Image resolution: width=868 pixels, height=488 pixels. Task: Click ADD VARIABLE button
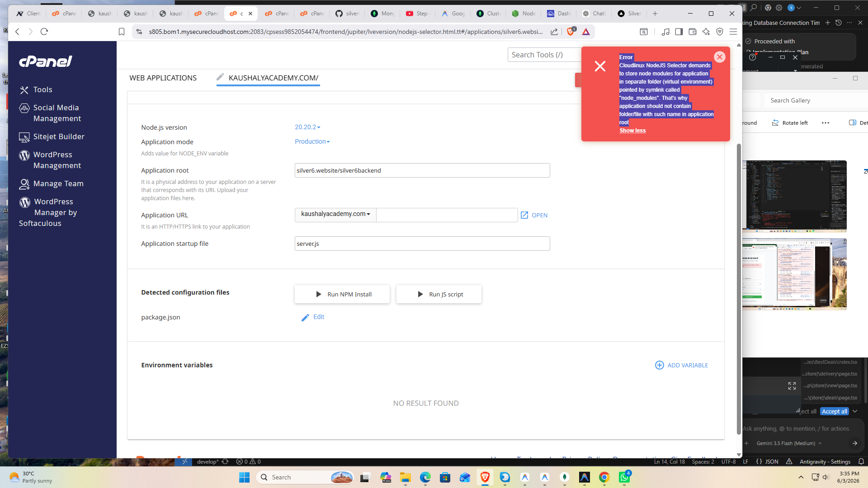[x=681, y=365]
